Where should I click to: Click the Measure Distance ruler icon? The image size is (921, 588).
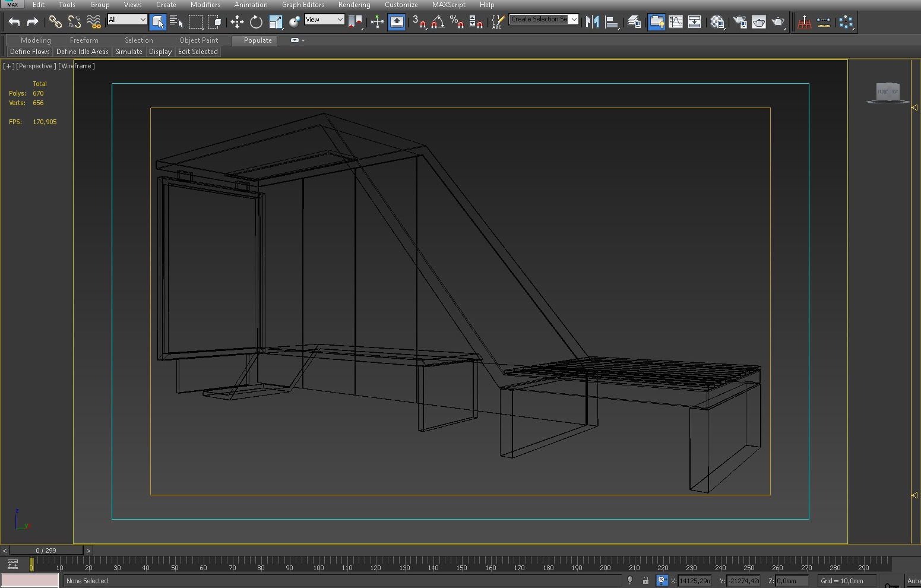pyautogui.click(x=824, y=22)
